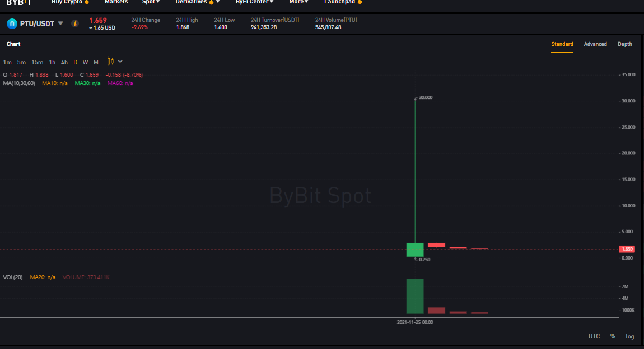Click the large green volume bar
Viewport: 644px width, 349px height.
[415, 296]
